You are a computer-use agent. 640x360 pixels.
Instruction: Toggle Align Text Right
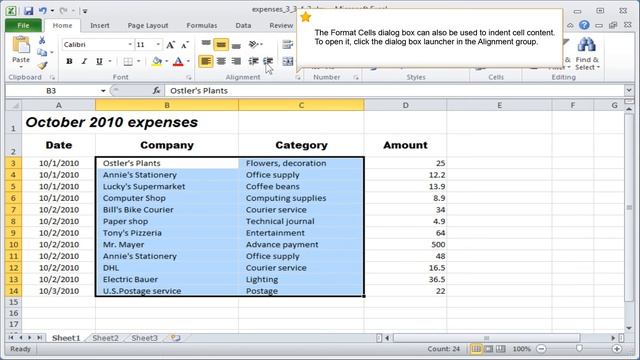coord(236,61)
